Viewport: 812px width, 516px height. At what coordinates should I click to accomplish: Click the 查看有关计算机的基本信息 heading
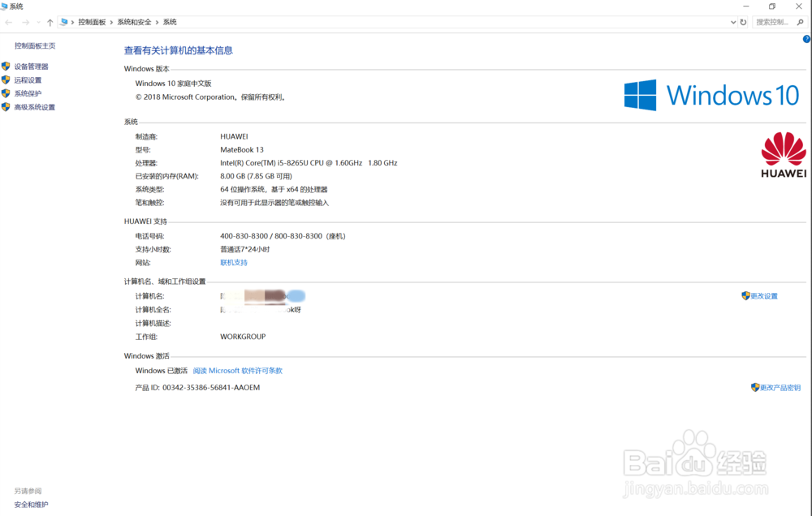click(178, 50)
